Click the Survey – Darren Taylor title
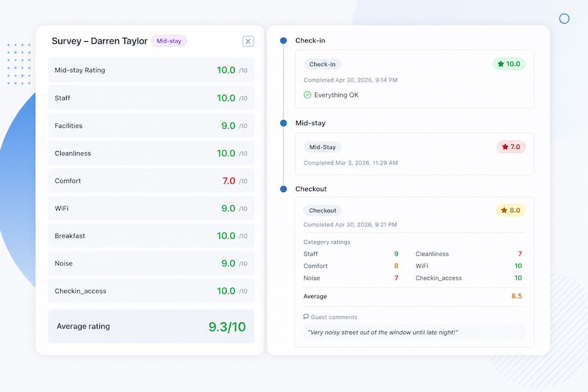This screenshot has width=588, height=392. click(x=99, y=41)
